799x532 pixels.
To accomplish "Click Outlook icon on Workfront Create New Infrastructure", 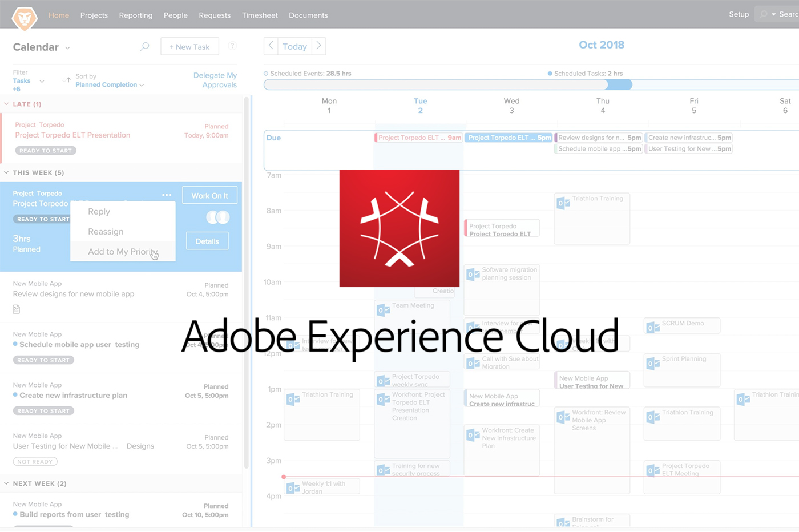I will [473, 435].
